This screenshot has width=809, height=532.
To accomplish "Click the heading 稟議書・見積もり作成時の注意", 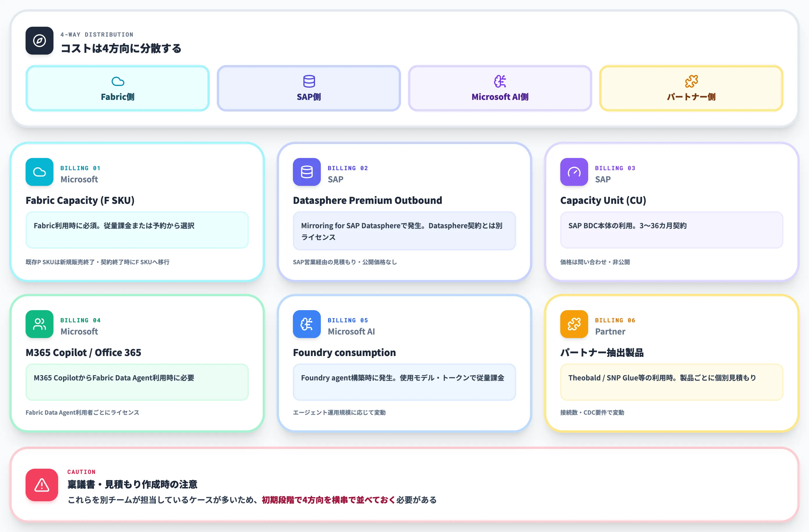I will click(x=132, y=484).
